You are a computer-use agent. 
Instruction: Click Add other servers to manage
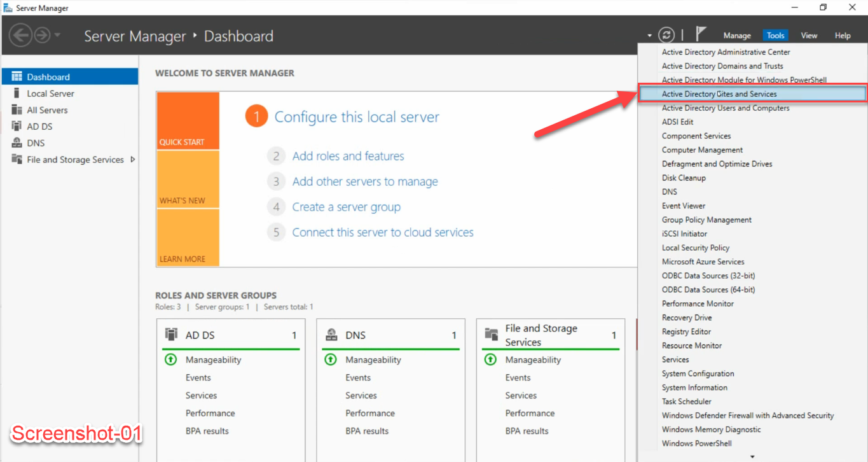point(365,181)
